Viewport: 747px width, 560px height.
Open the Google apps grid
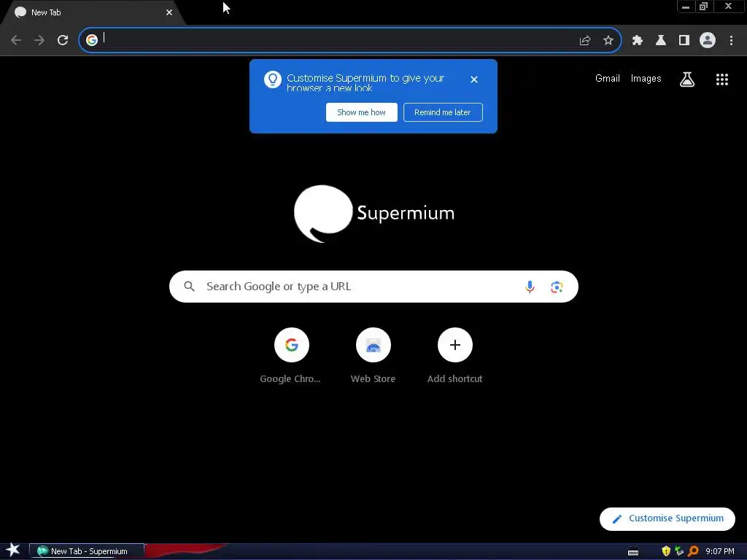pos(722,79)
